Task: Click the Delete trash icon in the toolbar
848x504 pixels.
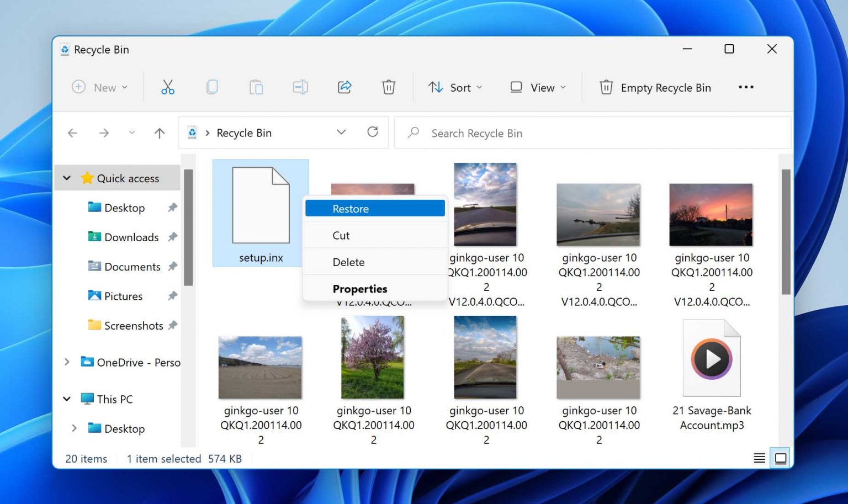Action: pyautogui.click(x=389, y=87)
